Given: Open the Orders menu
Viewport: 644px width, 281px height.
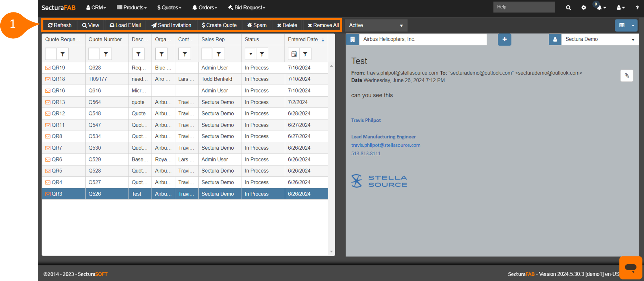Looking at the screenshot, I should click(204, 8).
